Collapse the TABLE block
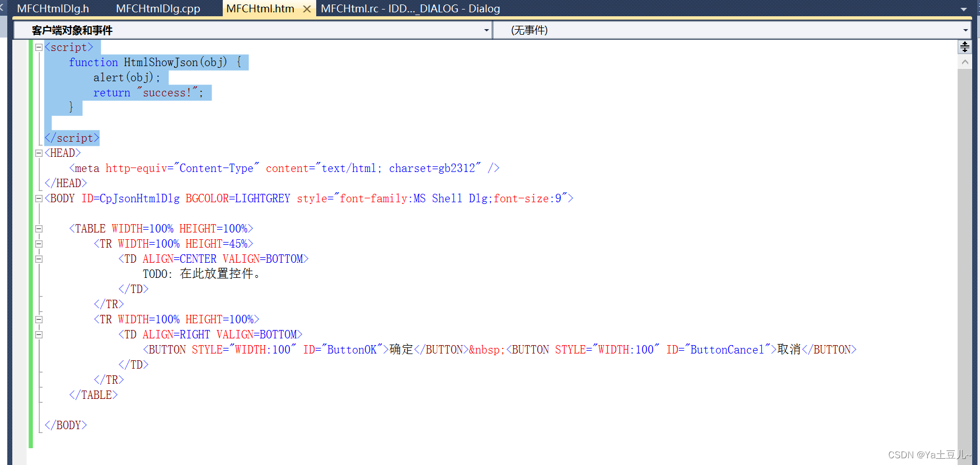 39,229
